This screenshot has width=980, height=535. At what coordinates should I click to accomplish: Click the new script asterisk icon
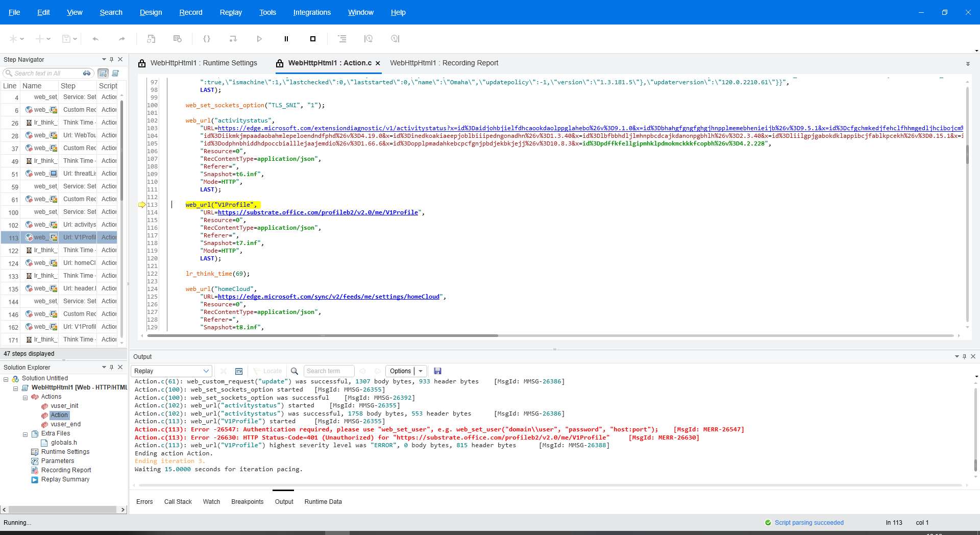tap(13, 39)
